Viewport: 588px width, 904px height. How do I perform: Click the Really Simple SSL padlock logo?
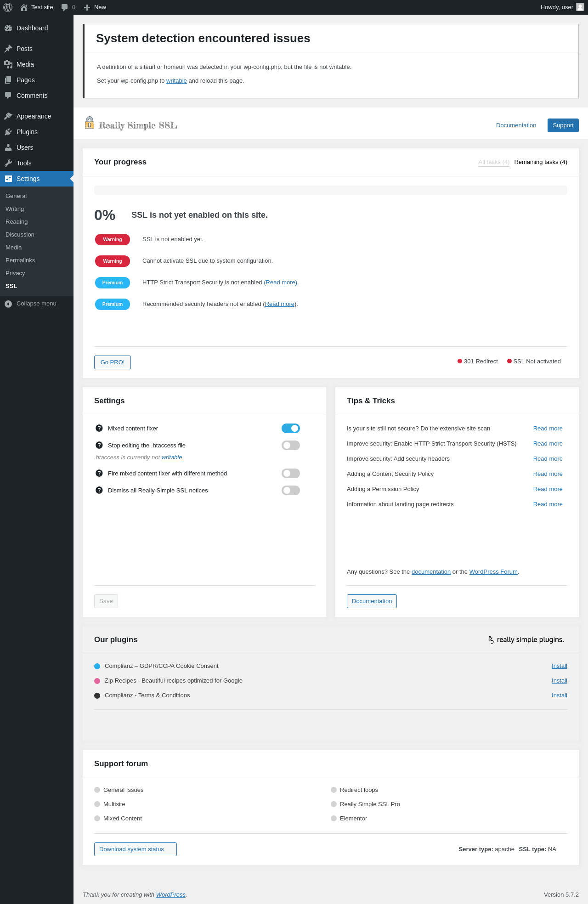[x=90, y=123]
